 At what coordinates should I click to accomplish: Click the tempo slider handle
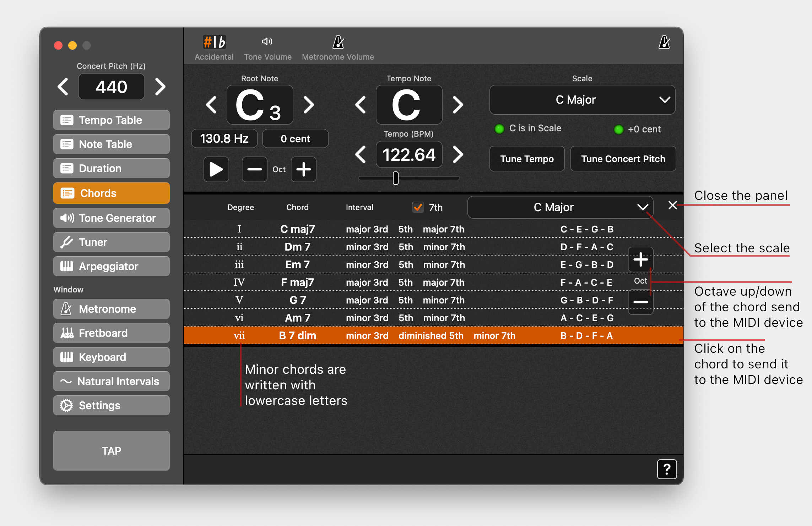coord(396,178)
